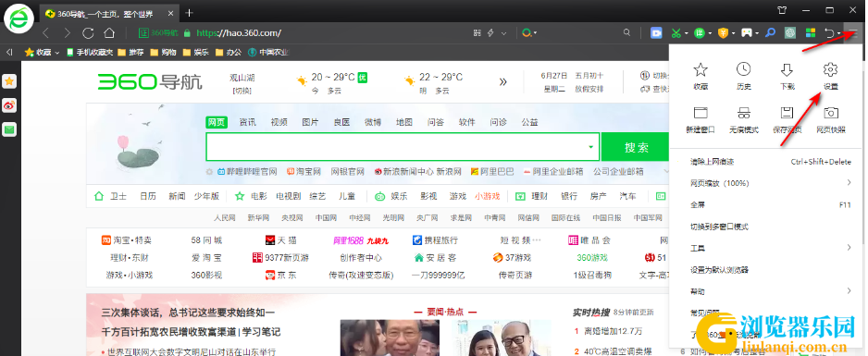
Task: Switch to the 资讯 search tab
Action: pyautogui.click(x=247, y=122)
